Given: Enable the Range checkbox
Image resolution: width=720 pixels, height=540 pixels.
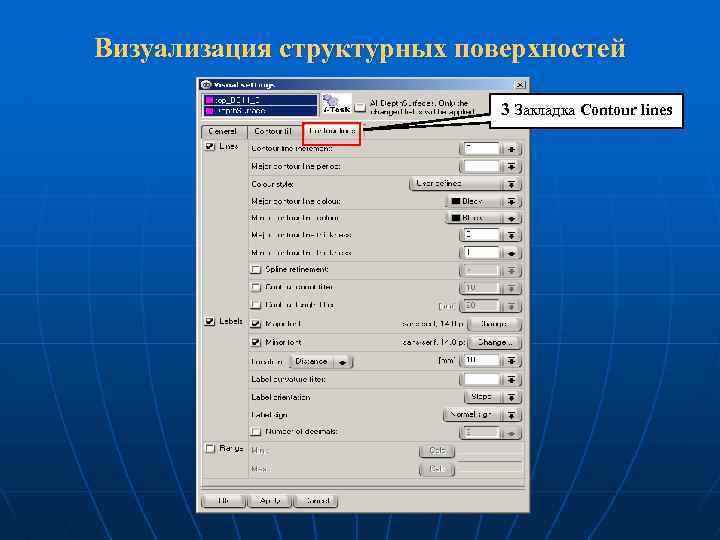Looking at the screenshot, I should pos(210,449).
